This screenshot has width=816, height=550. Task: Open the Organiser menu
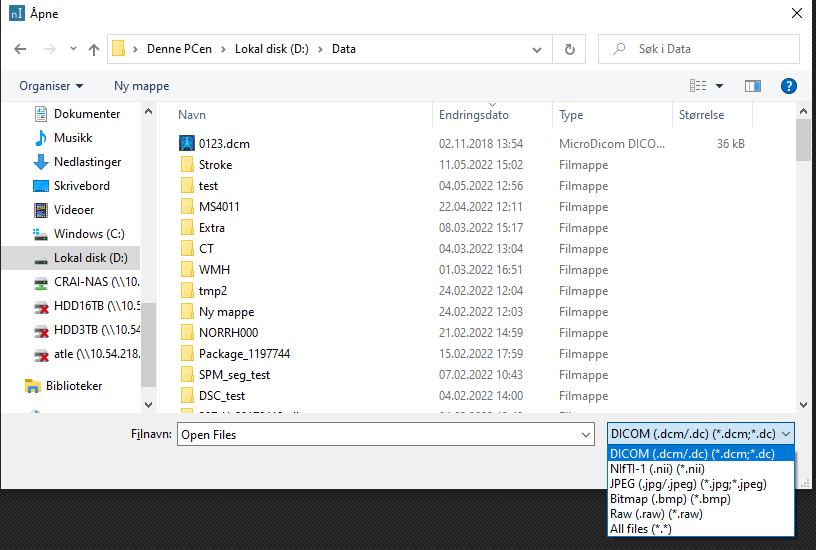pos(51,86)
